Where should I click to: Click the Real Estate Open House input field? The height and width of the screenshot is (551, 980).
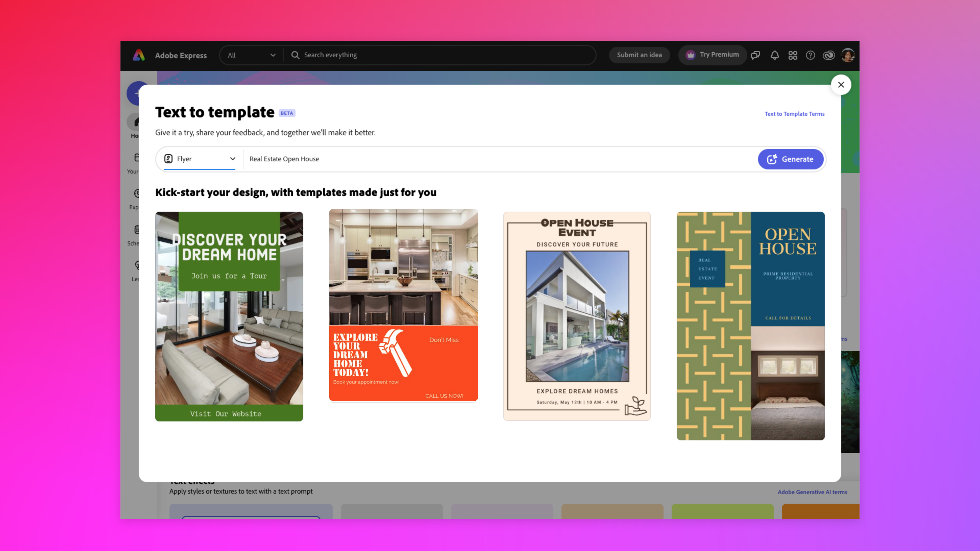(x=498, y=159)
